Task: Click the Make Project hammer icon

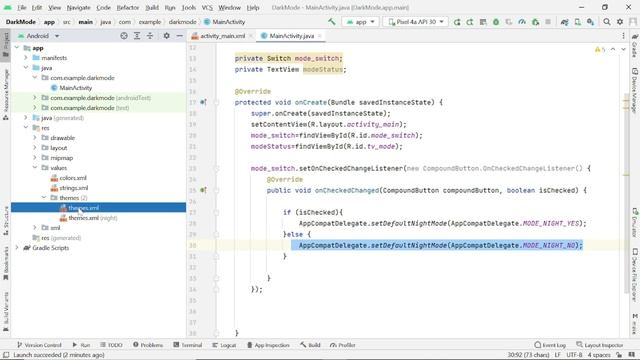Action: [x=331, y=22]
